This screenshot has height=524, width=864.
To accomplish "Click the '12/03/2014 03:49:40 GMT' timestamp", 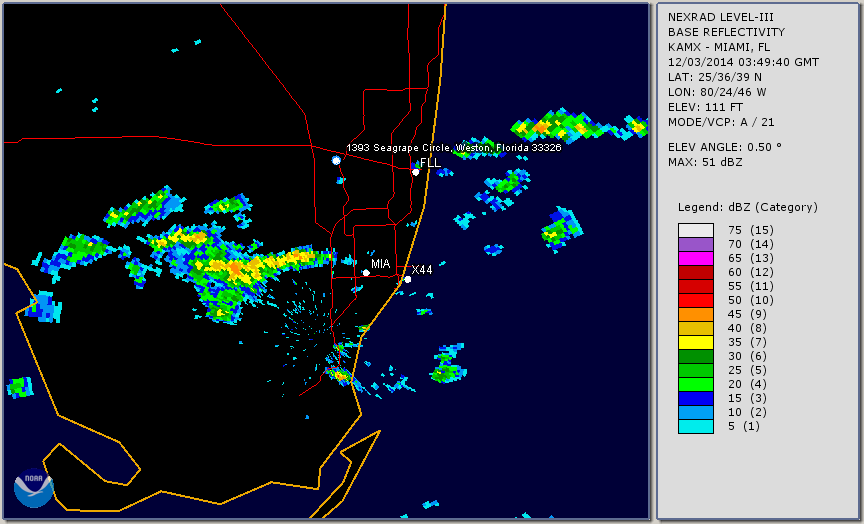I will [x=743, y=62].
